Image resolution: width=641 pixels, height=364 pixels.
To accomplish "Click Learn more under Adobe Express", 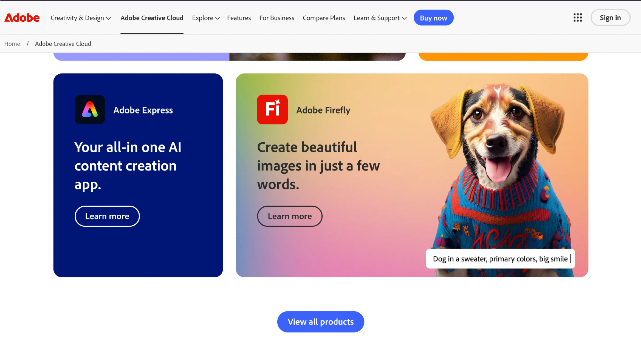I will pos(107,216).
